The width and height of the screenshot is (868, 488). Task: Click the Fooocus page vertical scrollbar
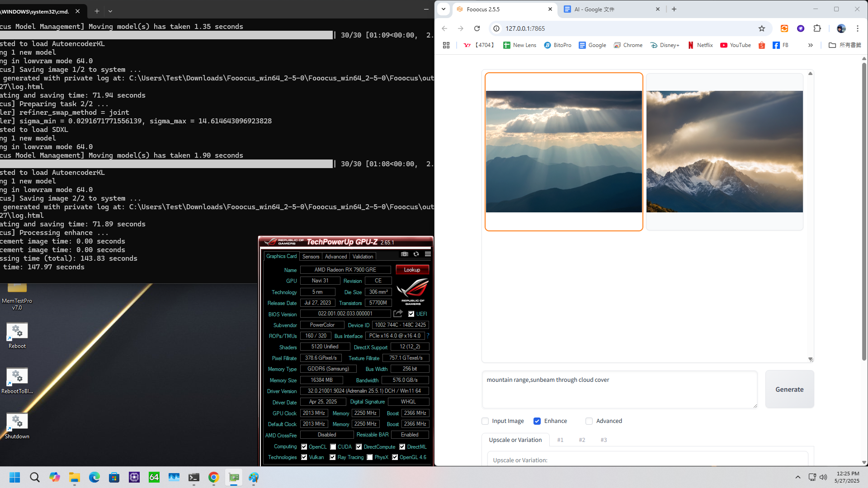coord(864,211)
